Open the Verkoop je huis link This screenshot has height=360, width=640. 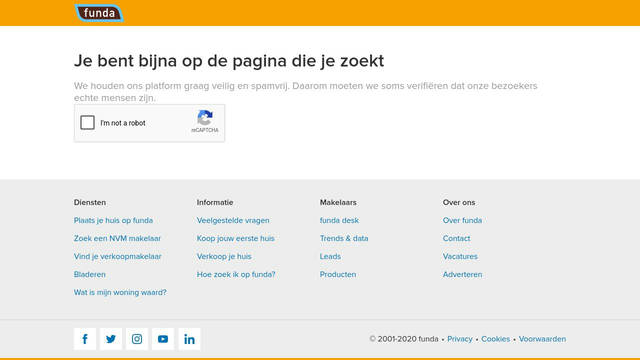[x=224, y=256]
